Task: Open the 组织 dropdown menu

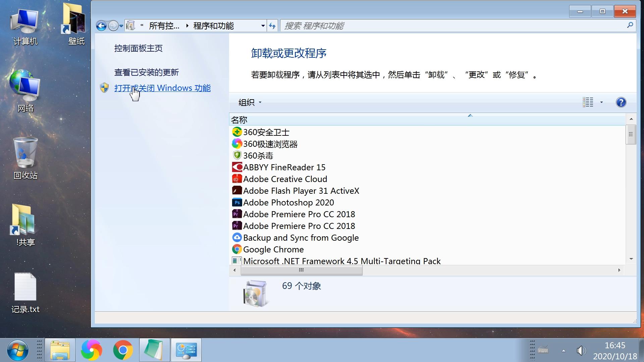Action: click(249, 102)
